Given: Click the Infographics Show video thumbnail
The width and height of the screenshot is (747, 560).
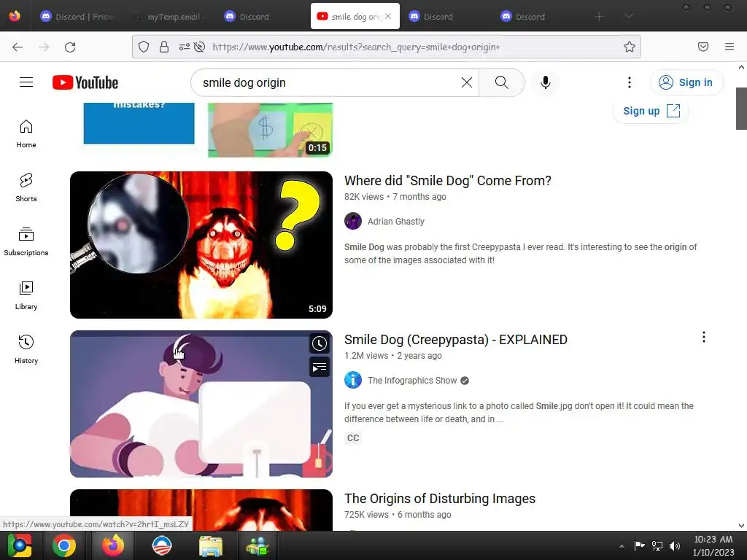Looking at the screenshot, I should coord(201,404).
